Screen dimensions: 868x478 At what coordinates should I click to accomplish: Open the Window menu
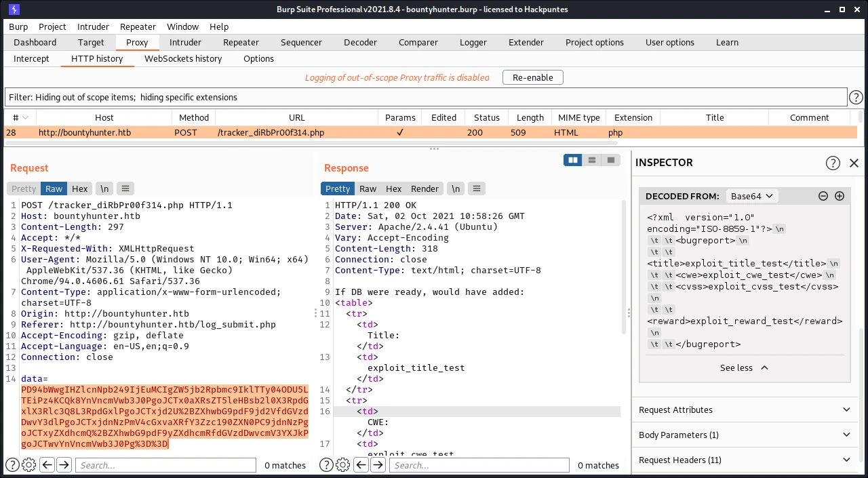click(x=182, y=26)
